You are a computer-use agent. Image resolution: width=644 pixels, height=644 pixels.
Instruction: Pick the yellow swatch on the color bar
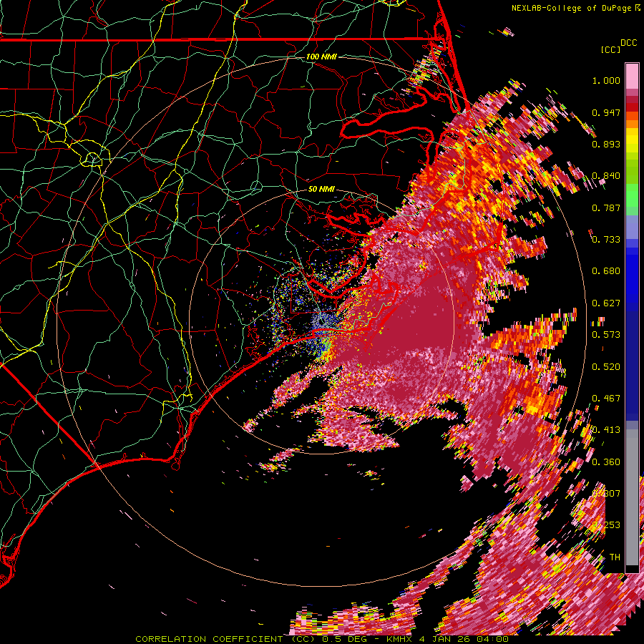632,141
